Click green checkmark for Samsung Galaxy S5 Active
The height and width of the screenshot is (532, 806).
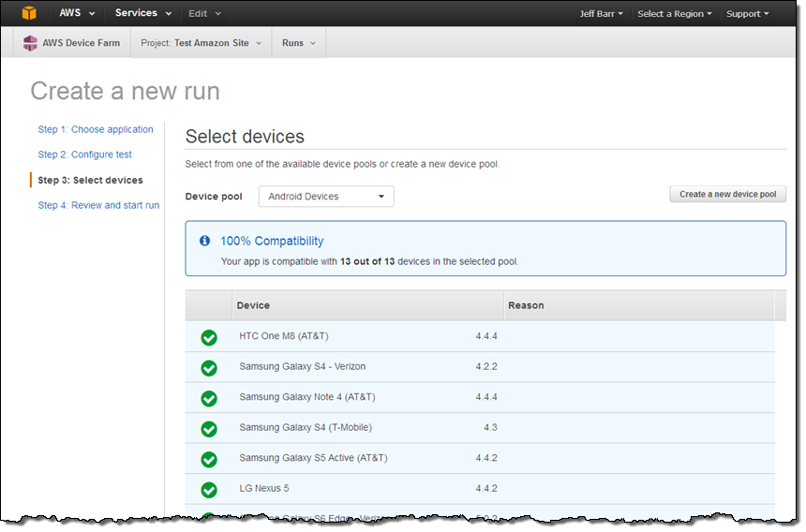209,459
